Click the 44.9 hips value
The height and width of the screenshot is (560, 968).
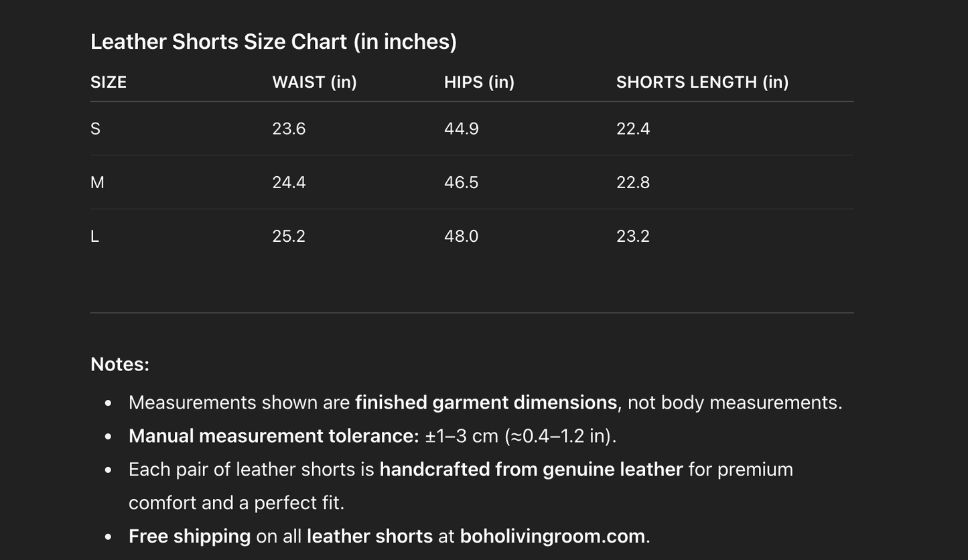pyautogui.click(x=461, y=129)
